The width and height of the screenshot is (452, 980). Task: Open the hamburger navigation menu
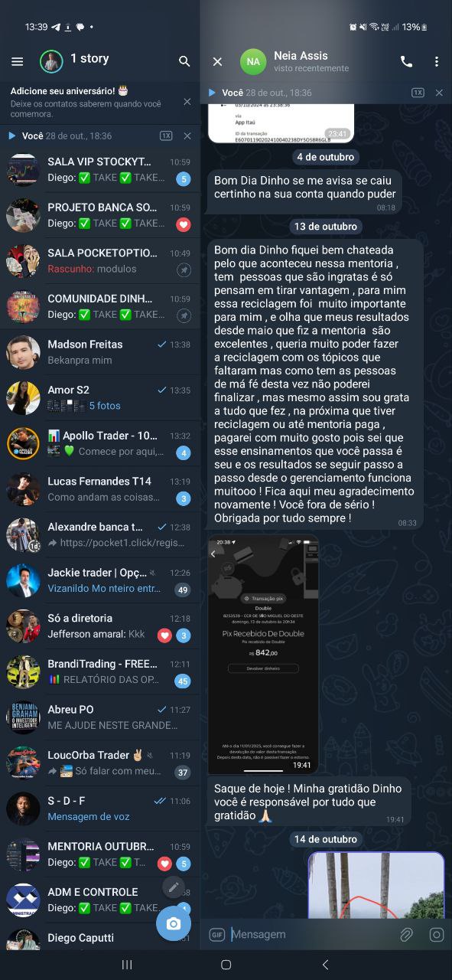(18, 61)
